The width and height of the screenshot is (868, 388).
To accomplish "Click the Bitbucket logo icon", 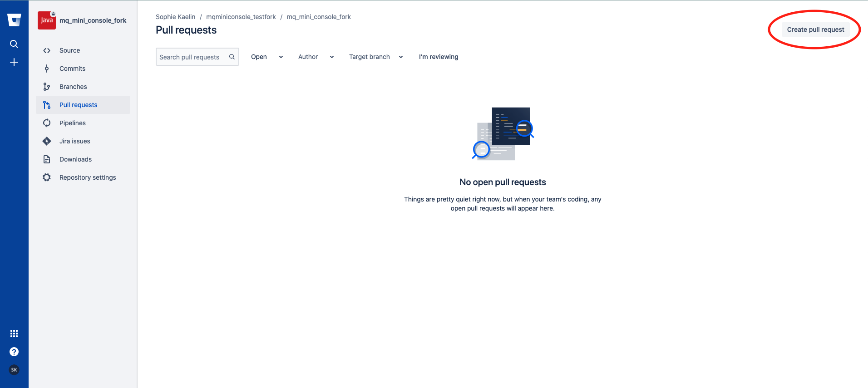I will (14, 20).
